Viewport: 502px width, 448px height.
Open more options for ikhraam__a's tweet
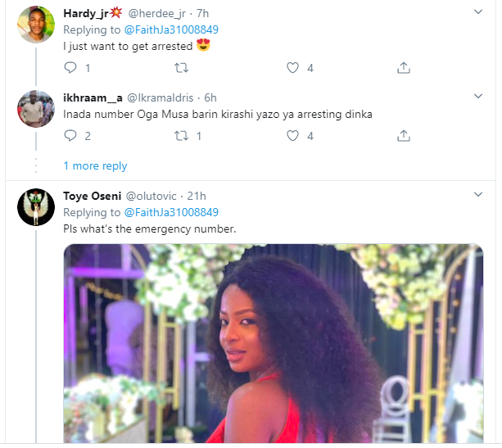(x=479, y=98)
